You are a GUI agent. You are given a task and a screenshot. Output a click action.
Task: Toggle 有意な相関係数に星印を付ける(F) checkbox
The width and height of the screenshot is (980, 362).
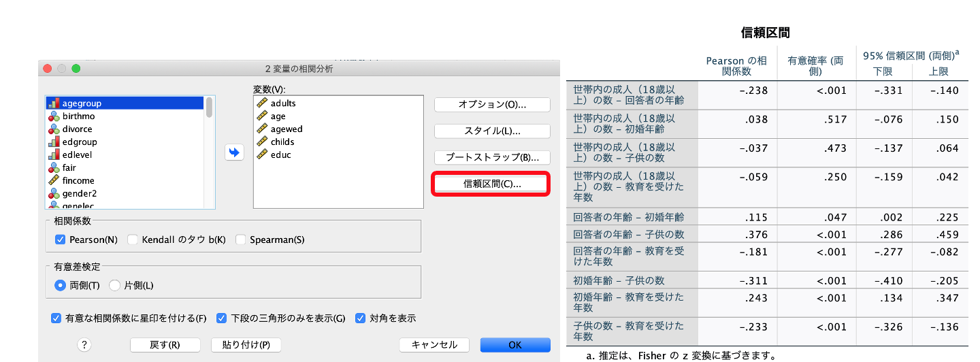(x=56, y=318)
